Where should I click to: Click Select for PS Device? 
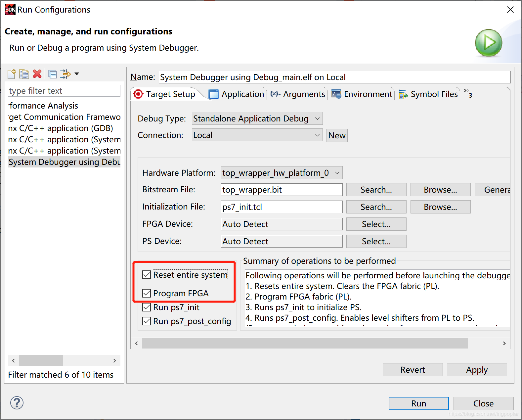(376, 241)
